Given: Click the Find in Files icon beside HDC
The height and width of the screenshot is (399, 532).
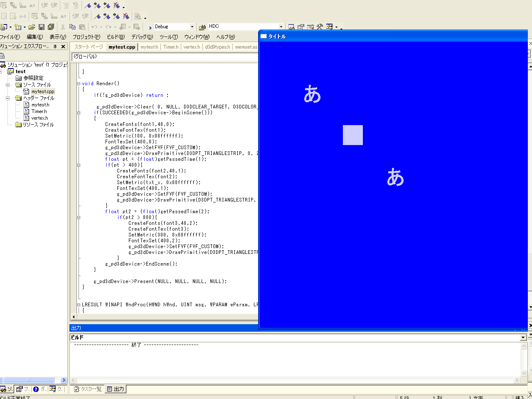Looking at the screenshot, I should pos(202,27).
